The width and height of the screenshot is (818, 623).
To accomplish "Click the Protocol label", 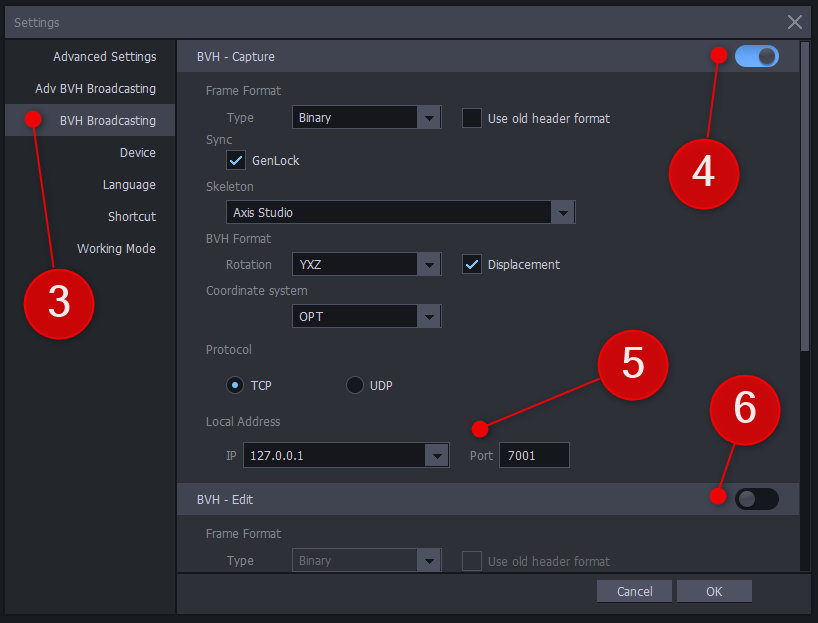I will pos(228,350).
